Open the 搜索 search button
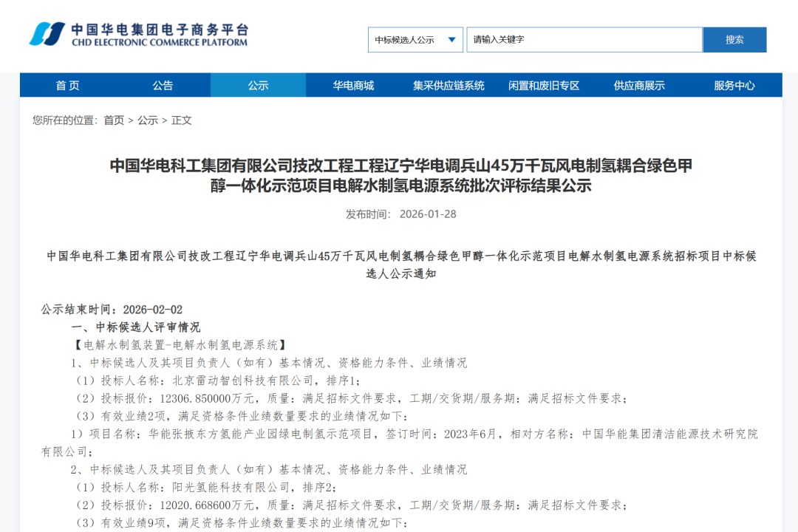The width and height of the screenshot is (798, 532). tap(734, 39)
